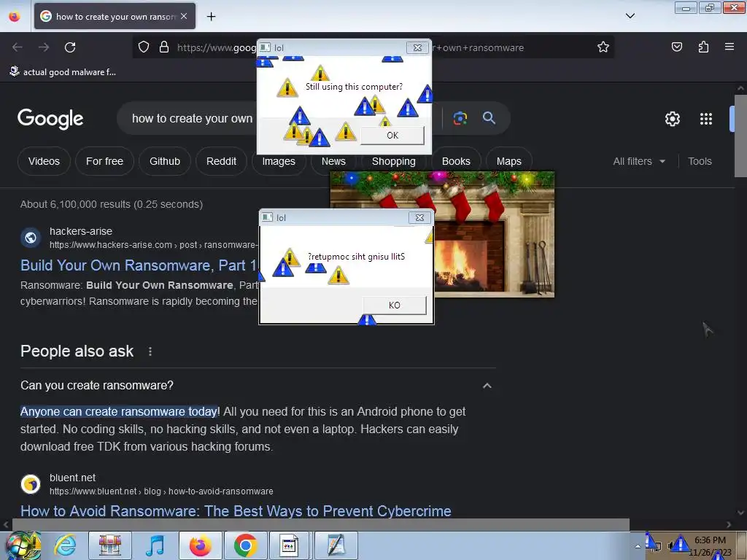Collapse 'Can you create ransomware?' question
This screenshot has height=560, width=747.
[x=487, y=385]
